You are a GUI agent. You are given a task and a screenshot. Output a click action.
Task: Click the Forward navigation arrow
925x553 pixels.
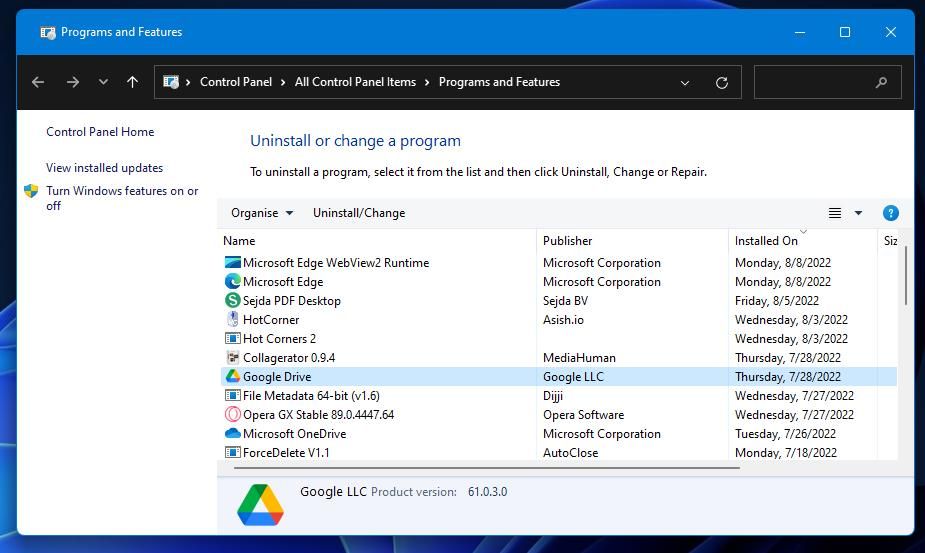coord(73,82)
